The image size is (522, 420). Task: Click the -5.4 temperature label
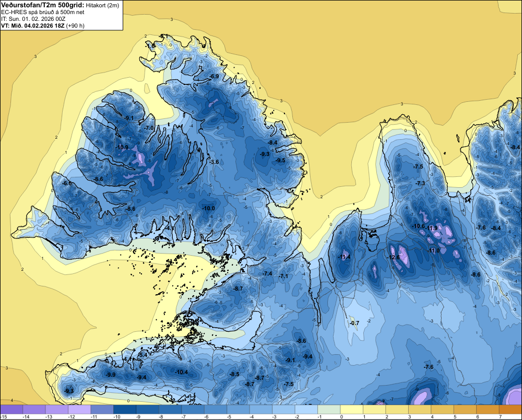coord(143,355)
